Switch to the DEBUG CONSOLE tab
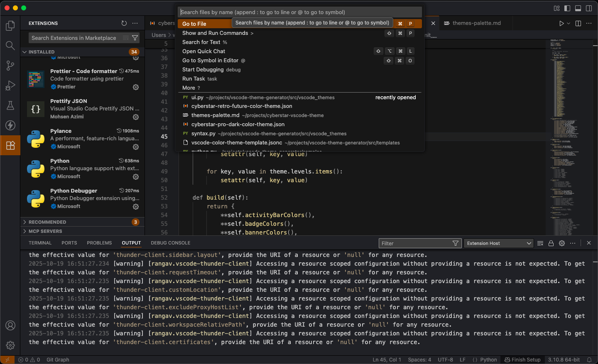This screenshot has height=364, width=598. (171, 243)
